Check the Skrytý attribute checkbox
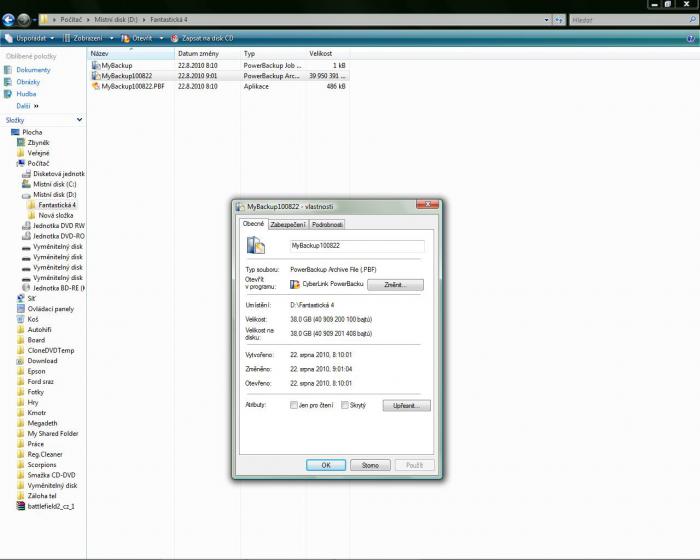 [x=345, y=405]
